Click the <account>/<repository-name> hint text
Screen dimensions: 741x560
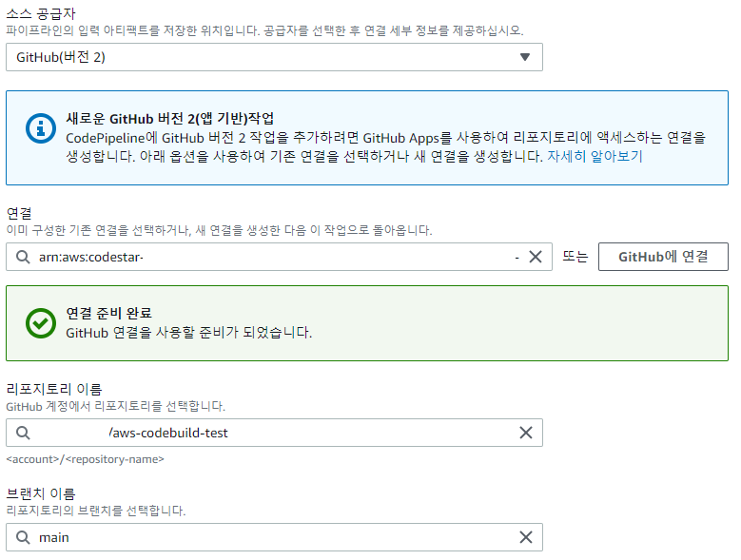click(x=85, y=459)
